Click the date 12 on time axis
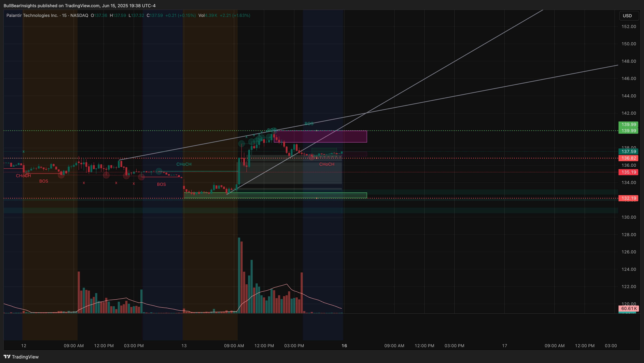Image resolution: width=644 pixels, height=363 pixels. [x=24, y=346]
